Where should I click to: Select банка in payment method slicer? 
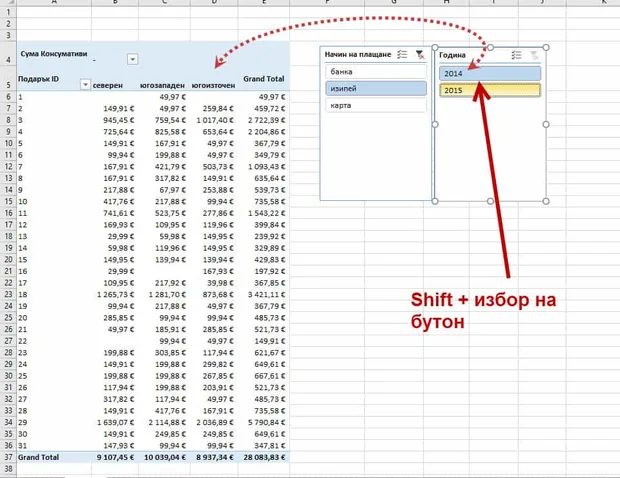[376, 72]
